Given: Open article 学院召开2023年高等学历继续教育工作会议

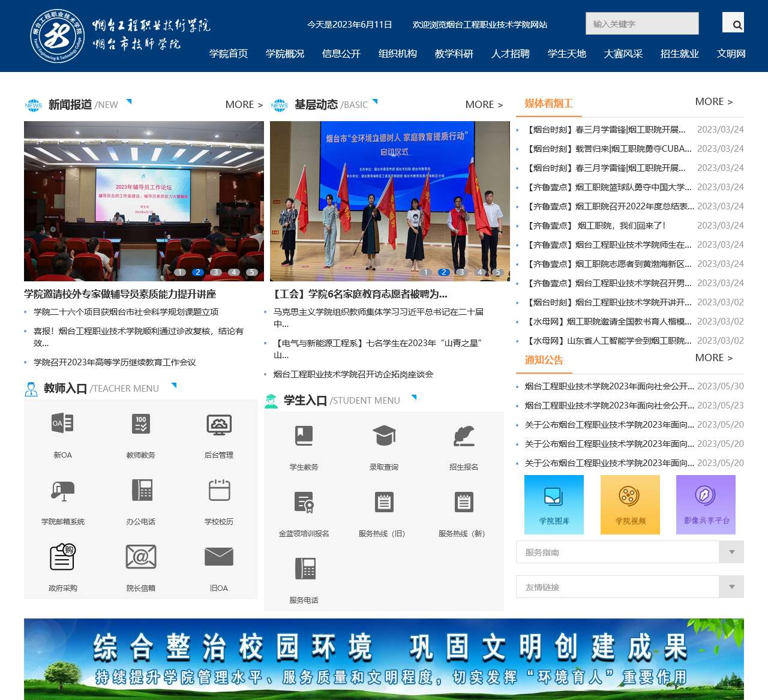Looking at the screenshot, I should [115, 362].
